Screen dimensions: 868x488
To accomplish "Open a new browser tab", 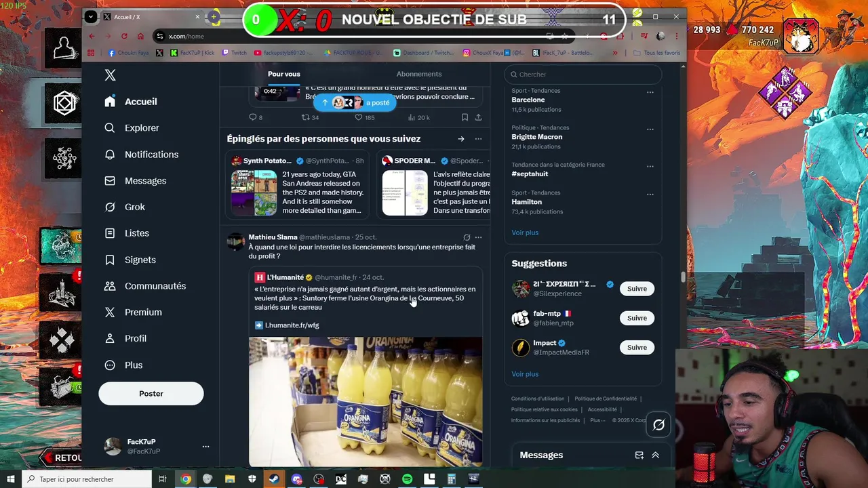I will 214,17.
